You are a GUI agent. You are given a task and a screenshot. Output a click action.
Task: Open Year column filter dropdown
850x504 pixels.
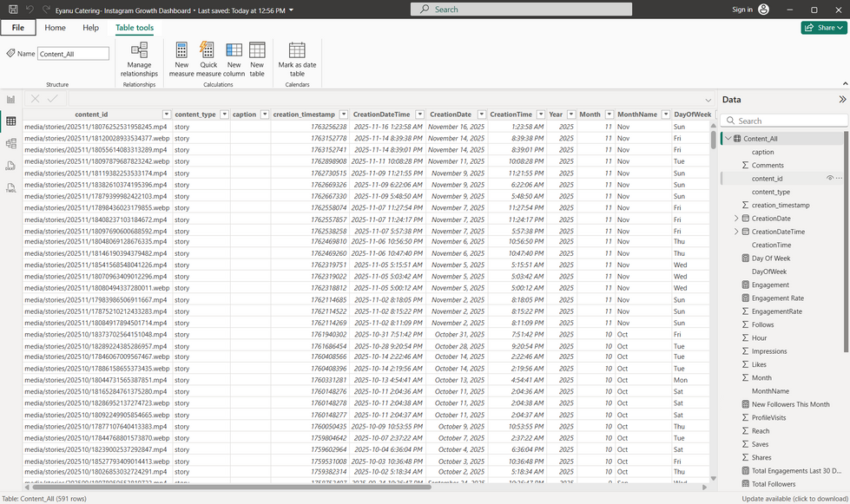[570, 115]
